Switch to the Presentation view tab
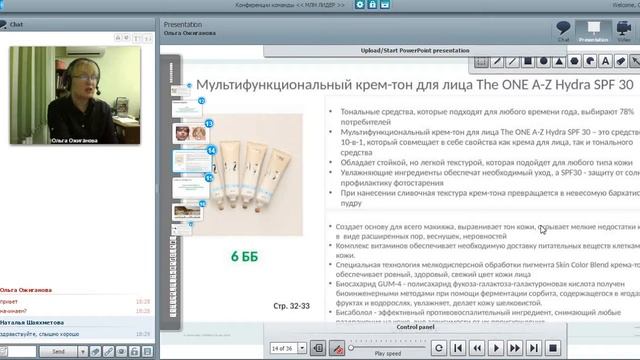The image size is (640, 360). point(593,31)
